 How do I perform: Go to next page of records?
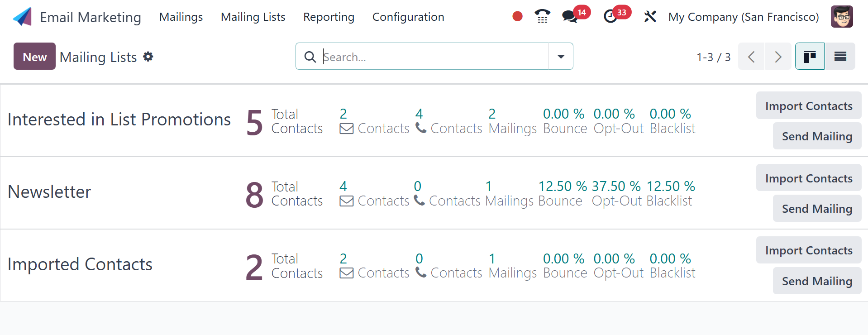pyautogui.click(x=778, y=57)
